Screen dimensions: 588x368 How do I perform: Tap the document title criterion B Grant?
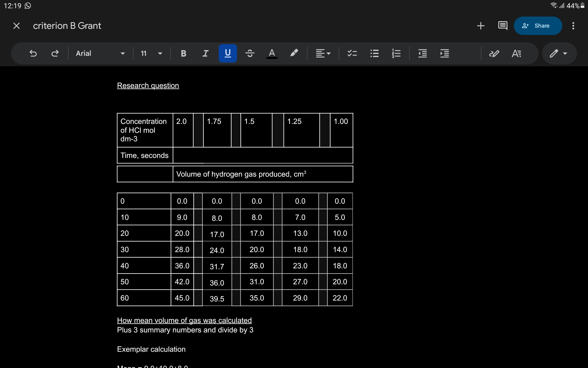[x=67, y=26]
